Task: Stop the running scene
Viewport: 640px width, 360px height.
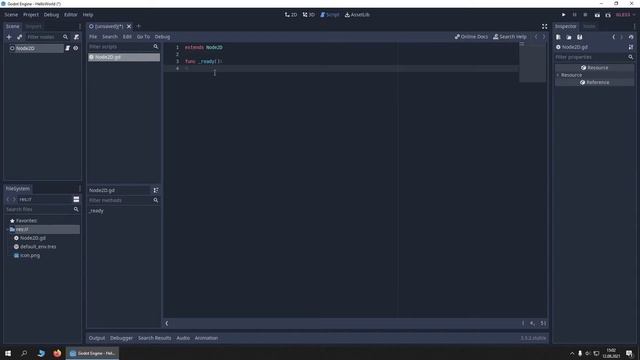Action: click(x=585, y=15)
